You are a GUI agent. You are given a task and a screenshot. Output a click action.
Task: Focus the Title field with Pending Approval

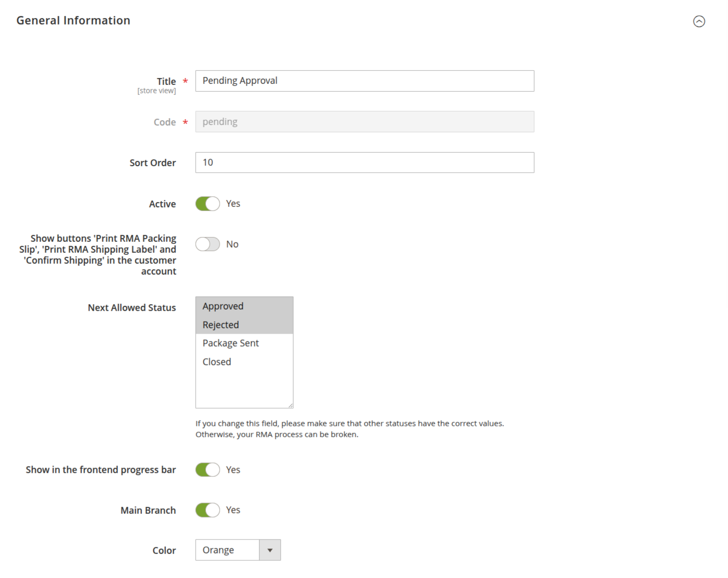click(x=364, y=81)
